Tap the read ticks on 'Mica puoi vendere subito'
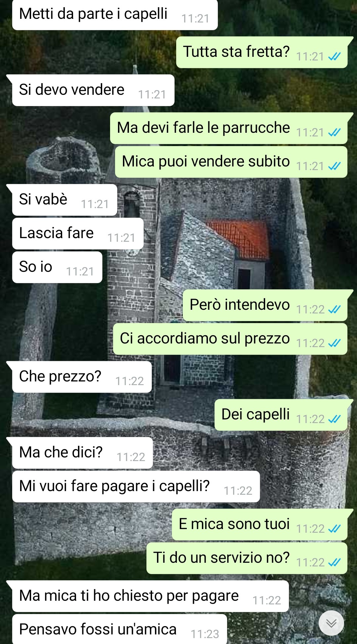The width and height of the screenshot is (357, 644). (x=334, y=166)
